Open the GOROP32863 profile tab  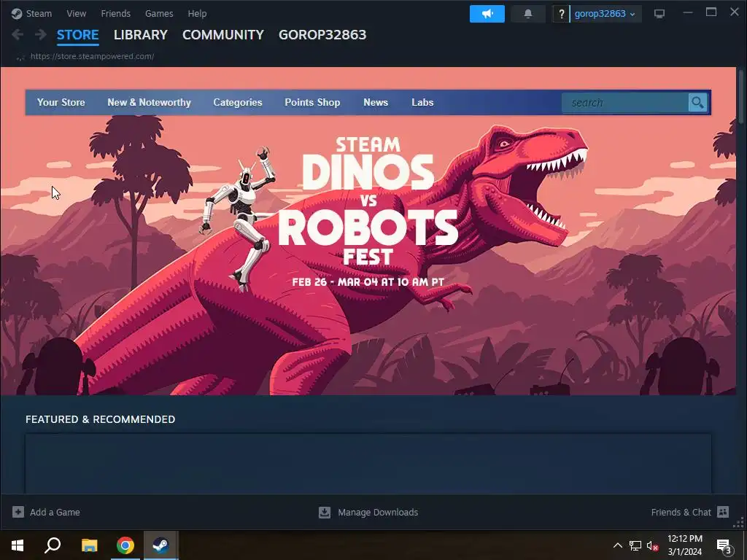pyautogui.click(x=322, y=35)
